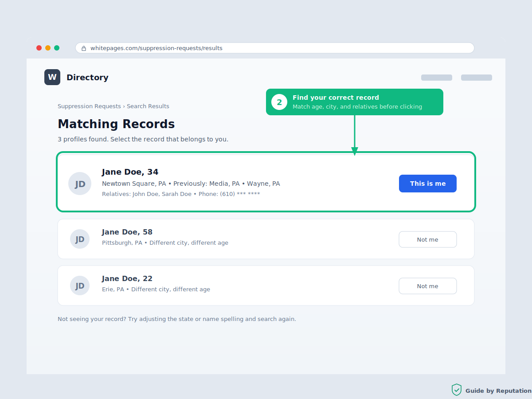
Task: Click the Newtown Square, PA address line
Action: (x=191, y=184)
